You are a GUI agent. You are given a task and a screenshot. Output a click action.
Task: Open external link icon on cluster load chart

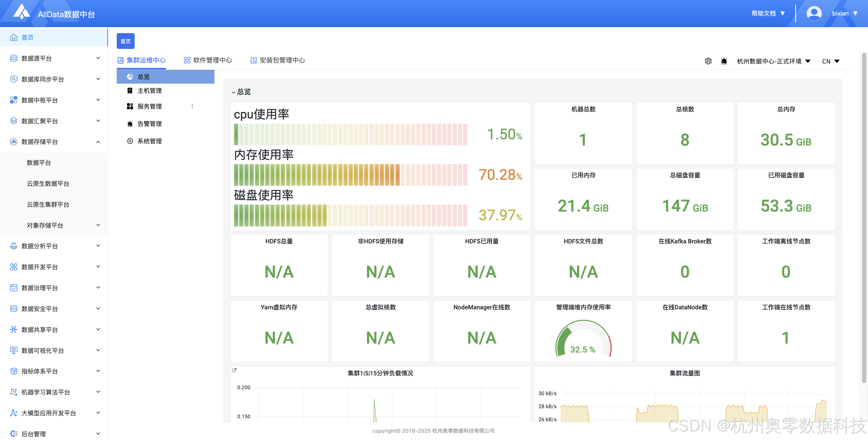pos(234,370)
